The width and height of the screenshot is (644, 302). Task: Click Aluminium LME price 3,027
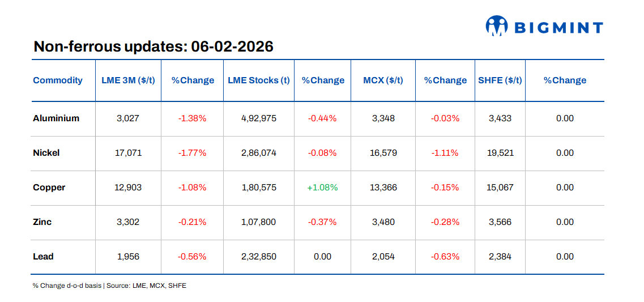click(x=128, y=118)
